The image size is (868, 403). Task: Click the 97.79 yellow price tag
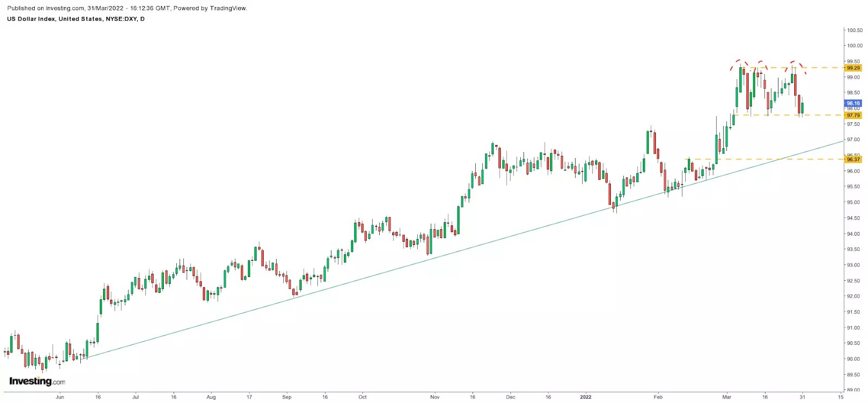click(853, 115)
